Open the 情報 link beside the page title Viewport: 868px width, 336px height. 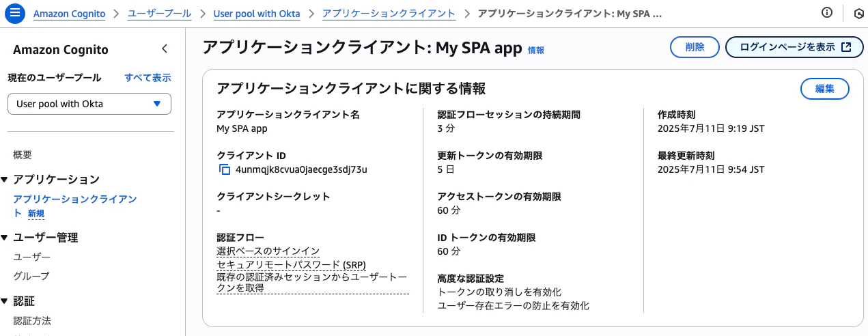(536, 51)
